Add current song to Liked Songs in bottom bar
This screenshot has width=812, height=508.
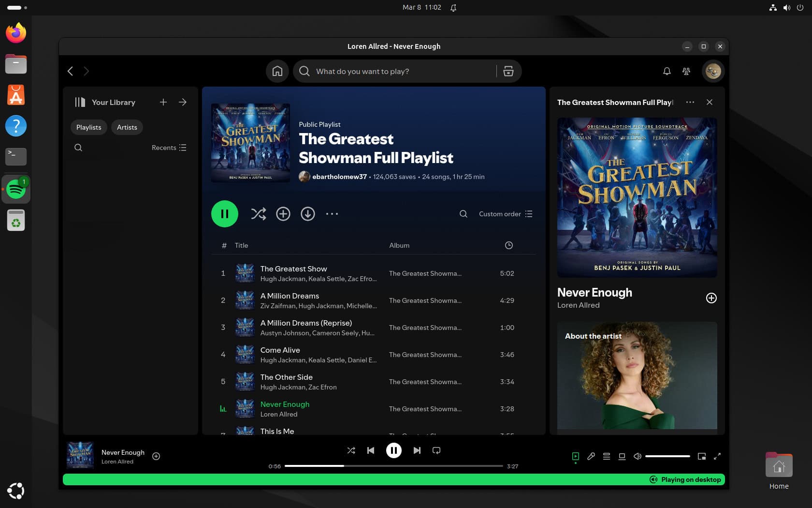(x=156, y=456)
